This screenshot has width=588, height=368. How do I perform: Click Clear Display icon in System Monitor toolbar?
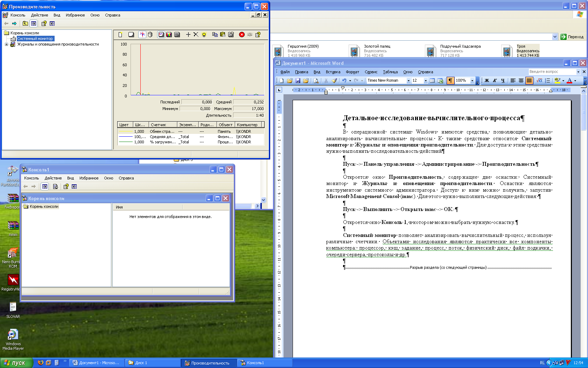131,34
